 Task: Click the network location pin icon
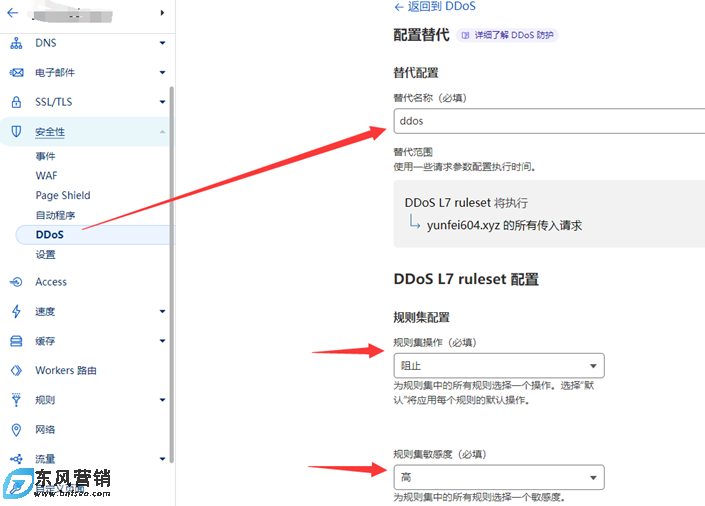point(16,430)
